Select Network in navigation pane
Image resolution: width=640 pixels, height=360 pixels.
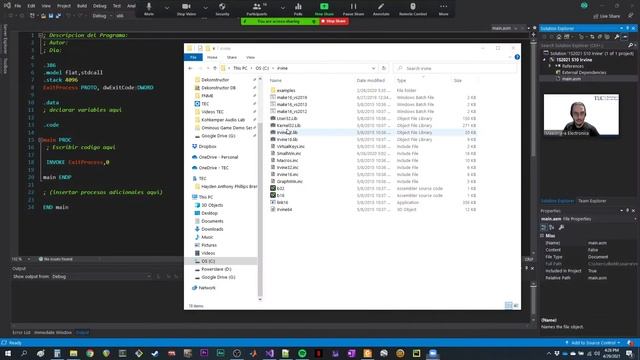tap(207, 288)
